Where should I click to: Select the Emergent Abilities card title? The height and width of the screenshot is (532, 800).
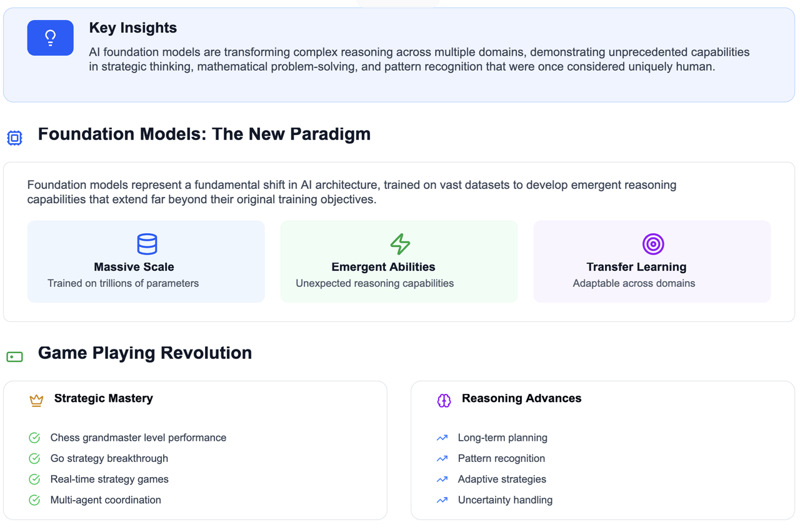(x=383, y=267)
